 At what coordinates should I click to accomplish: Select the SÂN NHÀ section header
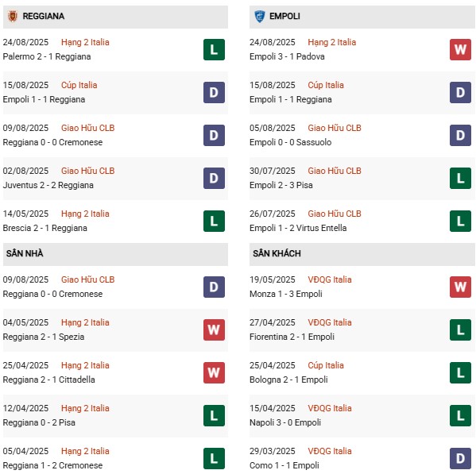[x=115, y=253]
